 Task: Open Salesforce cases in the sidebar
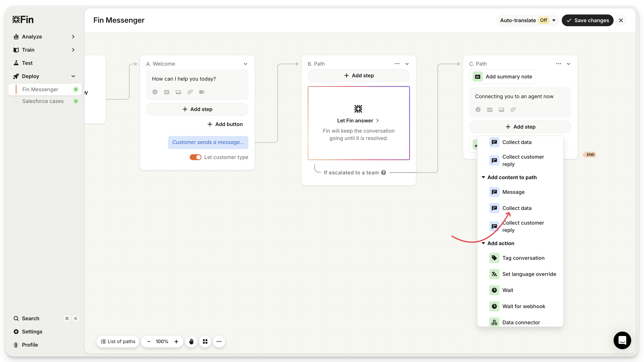click(43, 101)
